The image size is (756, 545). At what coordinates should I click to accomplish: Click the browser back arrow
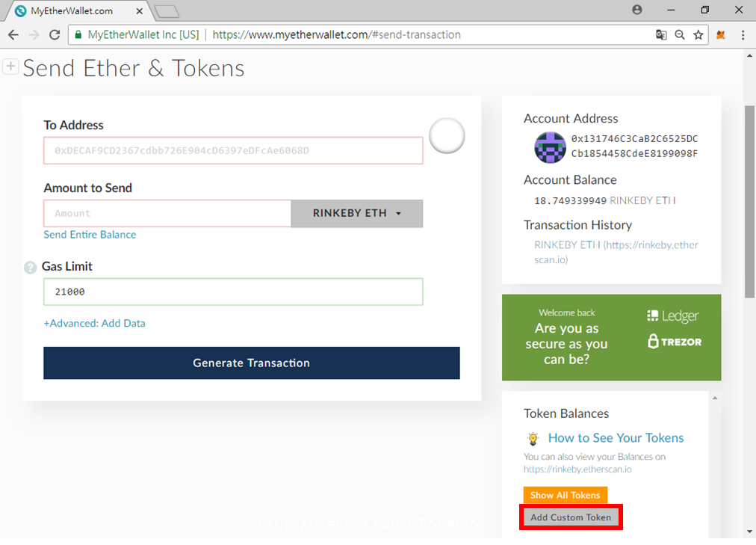[13, 34]
